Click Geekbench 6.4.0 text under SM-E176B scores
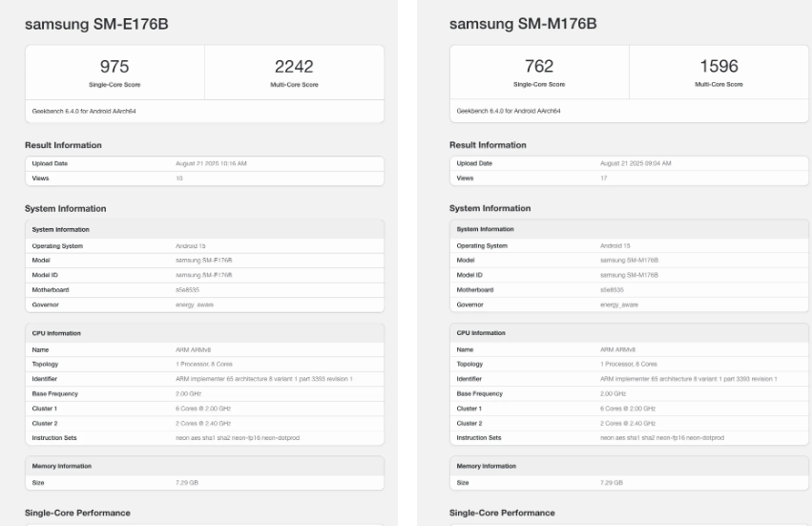Viewport: 812px width, 526px height. pyautogui.click(x=86, y=111)
